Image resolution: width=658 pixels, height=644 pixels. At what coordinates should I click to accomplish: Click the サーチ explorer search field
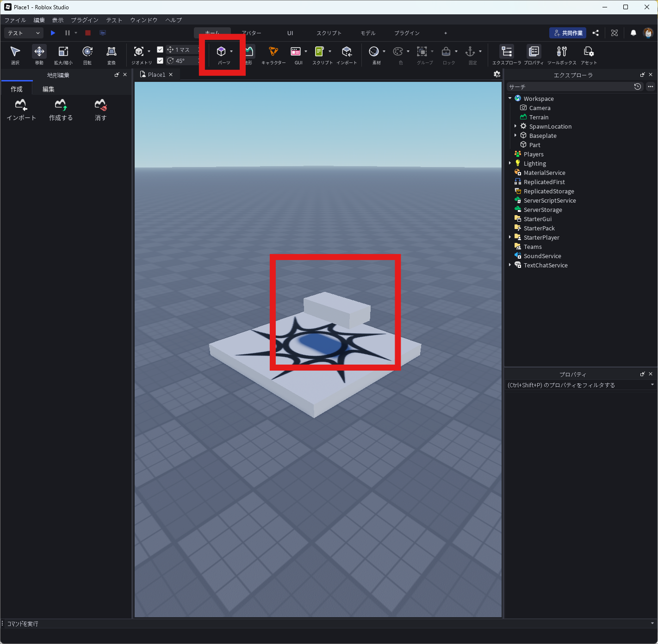tap(569, 87)
